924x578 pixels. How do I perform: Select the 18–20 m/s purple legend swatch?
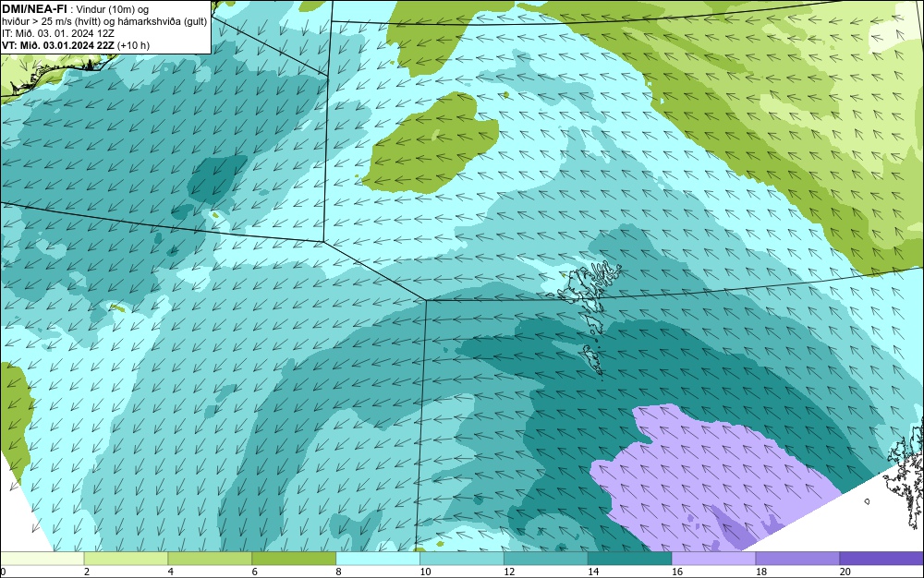[798, 558]
